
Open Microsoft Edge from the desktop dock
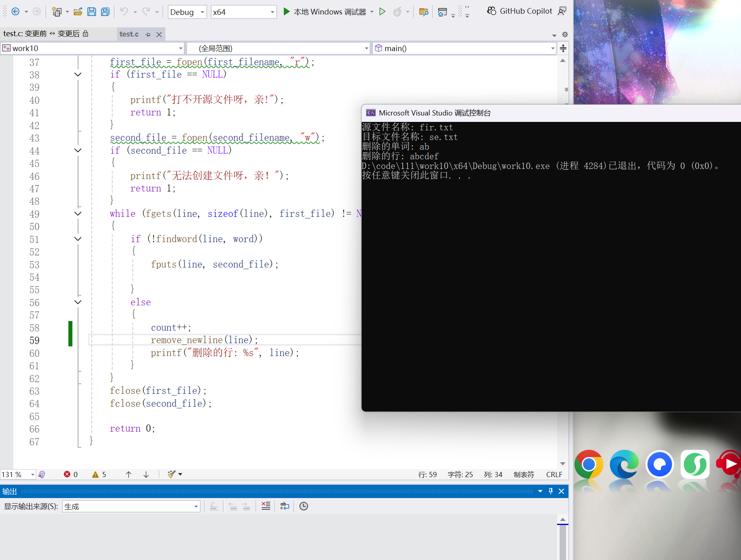[x=624, y=464]
